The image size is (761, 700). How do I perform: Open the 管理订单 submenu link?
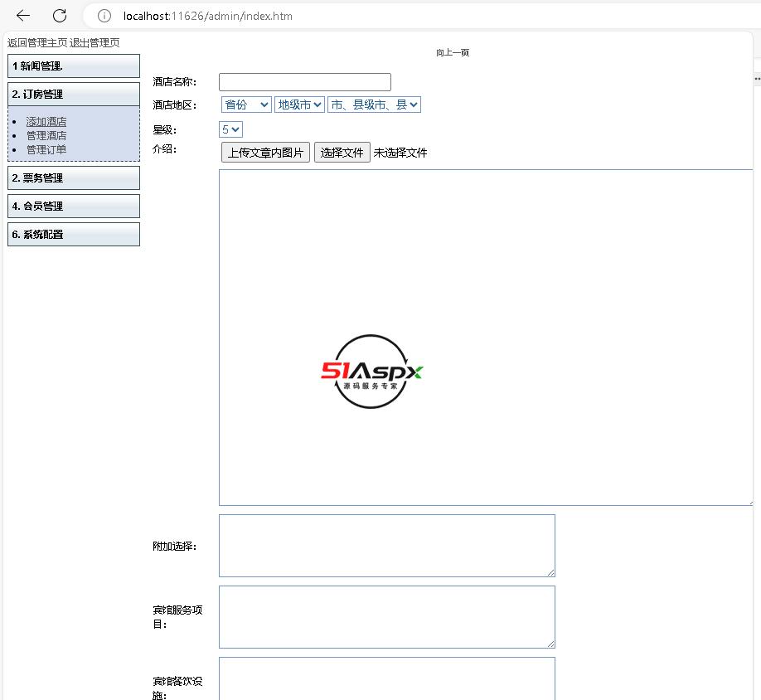(46, 150)
